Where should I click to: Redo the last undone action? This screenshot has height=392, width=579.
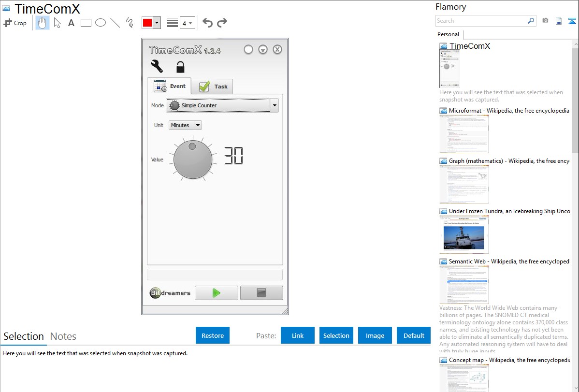[222, 23]
